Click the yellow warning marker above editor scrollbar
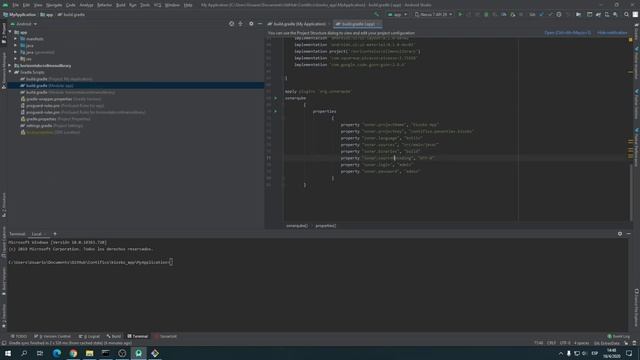The image size is (640, 360). click(x=630, y=40)
